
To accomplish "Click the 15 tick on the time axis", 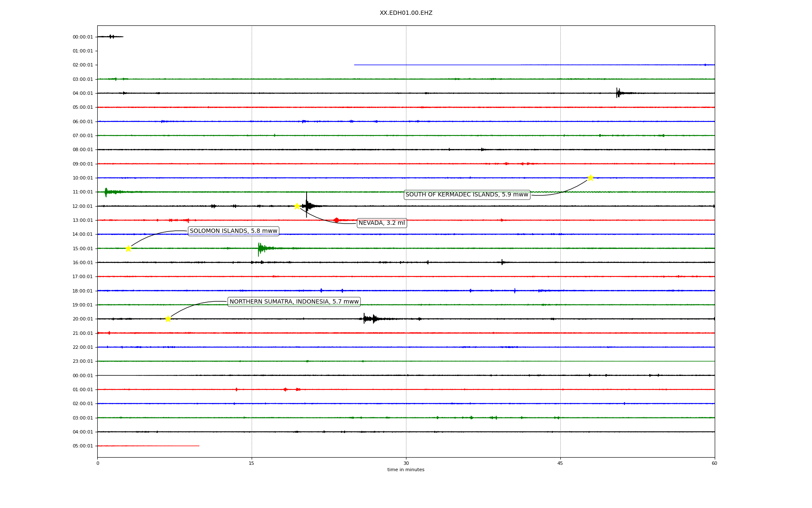I will [252, 463].
